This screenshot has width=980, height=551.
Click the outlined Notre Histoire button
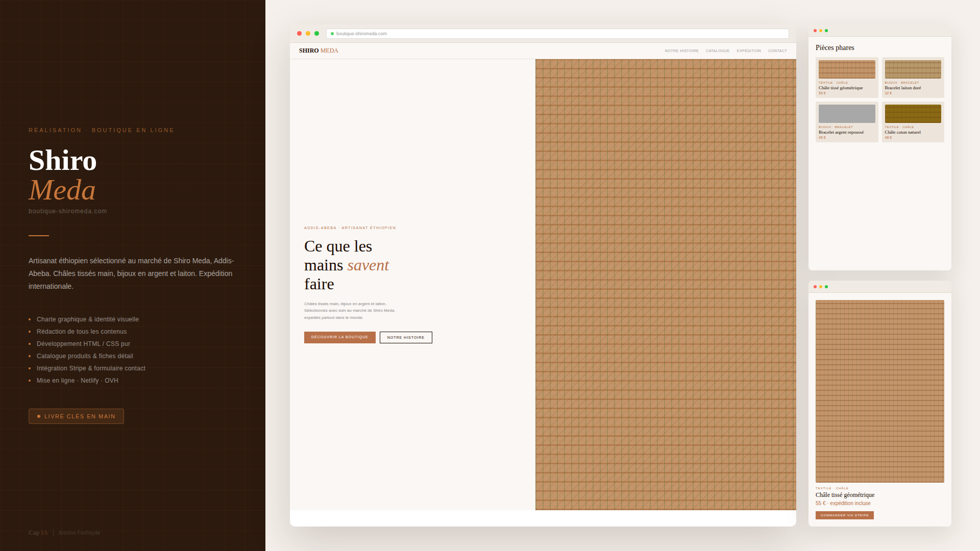[x=406, y=338]
